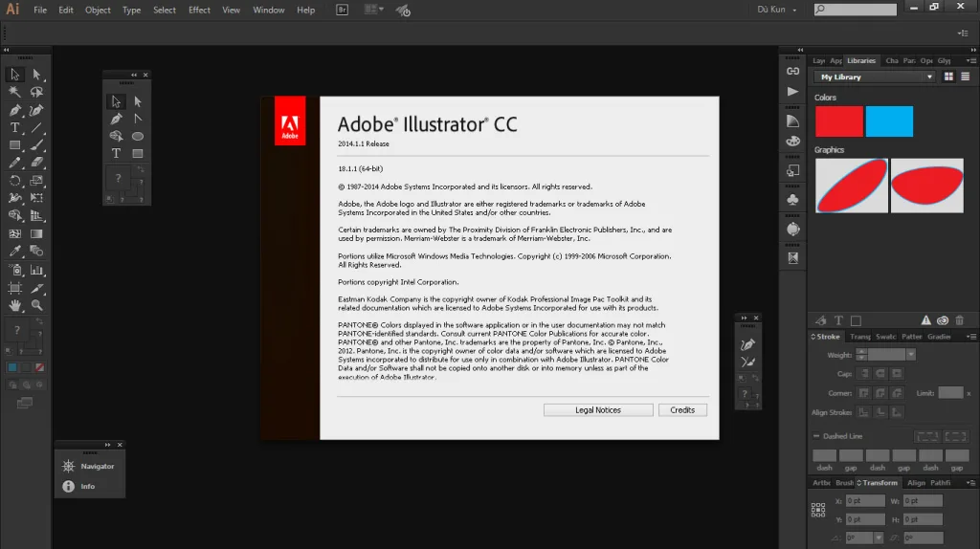The image size is (980, 549).
Task: Open the Dù Kun workspace switcher
Action: point(777,10)
